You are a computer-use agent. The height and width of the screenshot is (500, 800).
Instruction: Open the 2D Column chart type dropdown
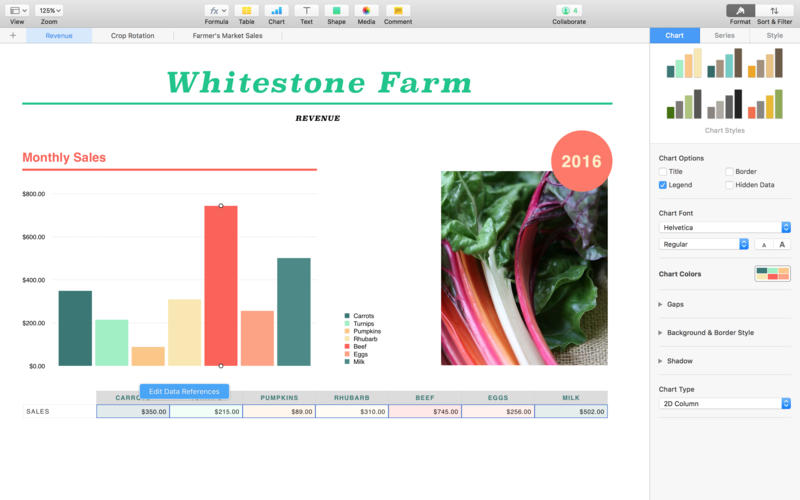point(725,404)
